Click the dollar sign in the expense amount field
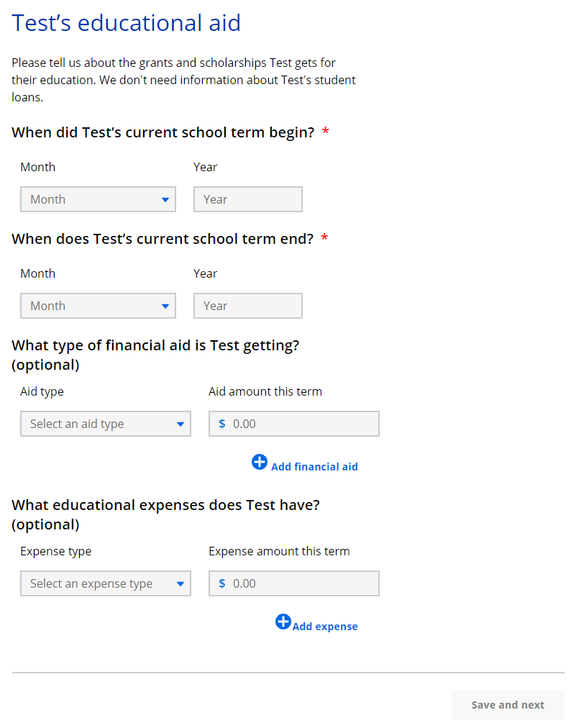The image size is (576, 728). 222,583
